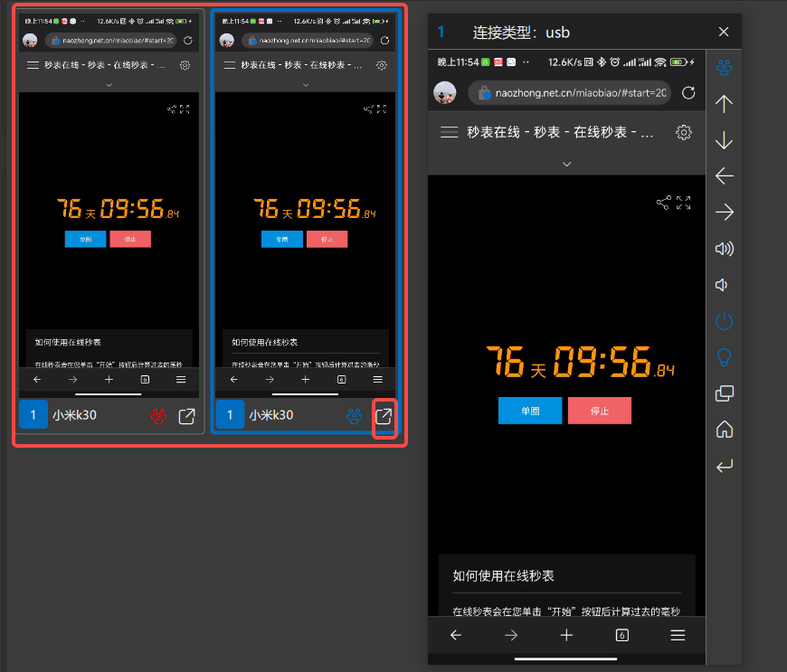787x672 pixels.
Task: Toggle the red group-sync icon on first 小米k30
Action: tap(158, 415)
